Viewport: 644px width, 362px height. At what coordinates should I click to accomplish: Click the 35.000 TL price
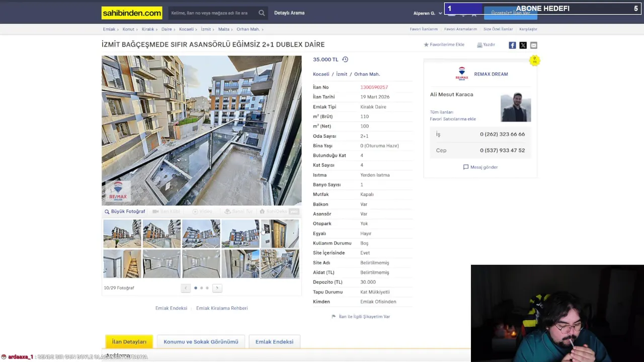point(326,59)
